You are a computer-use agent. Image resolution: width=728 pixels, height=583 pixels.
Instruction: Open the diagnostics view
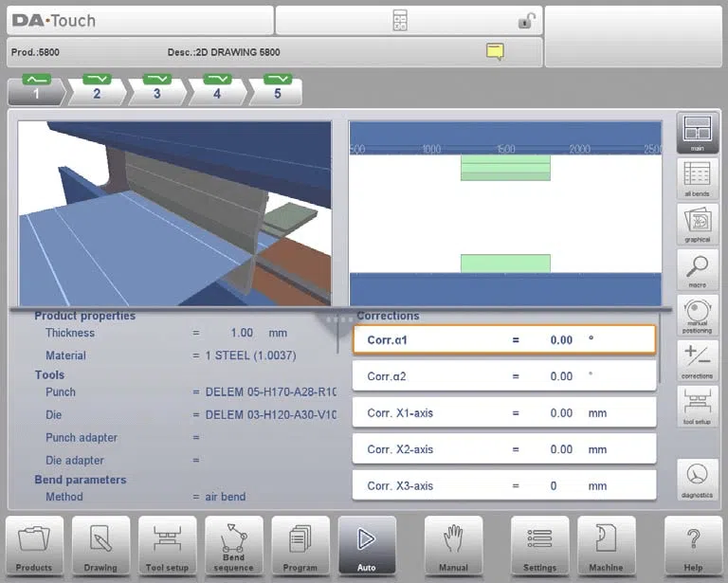698,480
